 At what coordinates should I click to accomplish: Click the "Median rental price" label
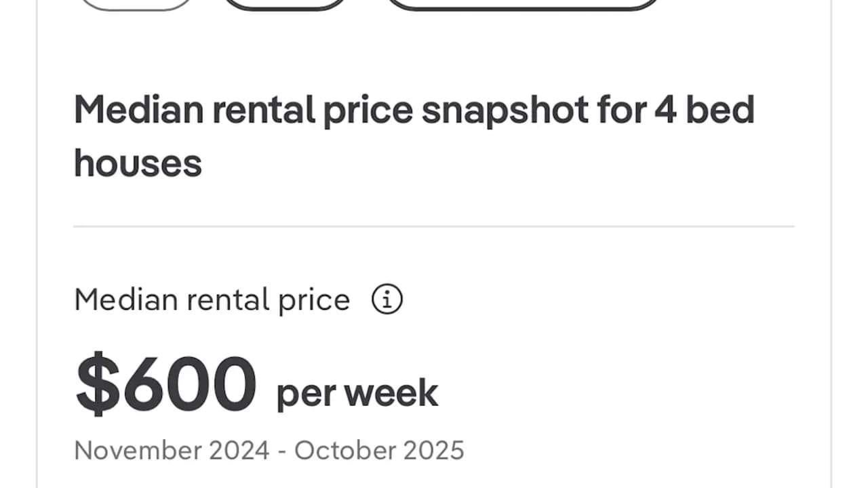[212, 300]
